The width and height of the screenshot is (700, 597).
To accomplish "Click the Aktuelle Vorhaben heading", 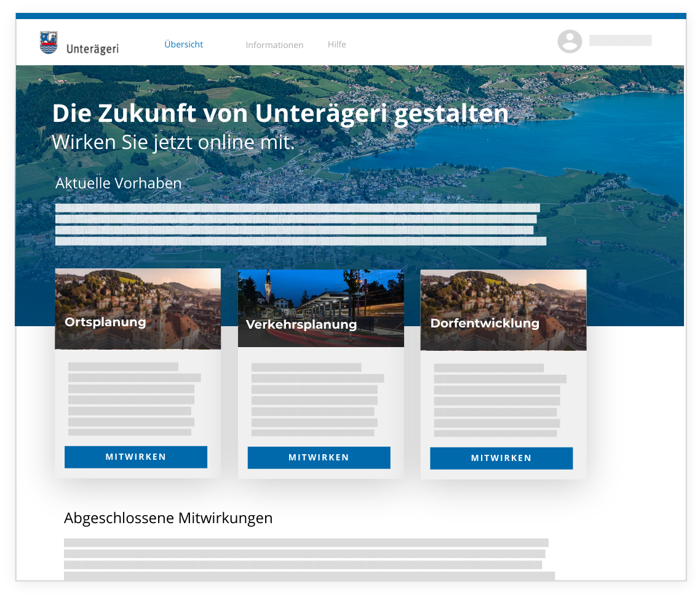I will coord(119,183).
